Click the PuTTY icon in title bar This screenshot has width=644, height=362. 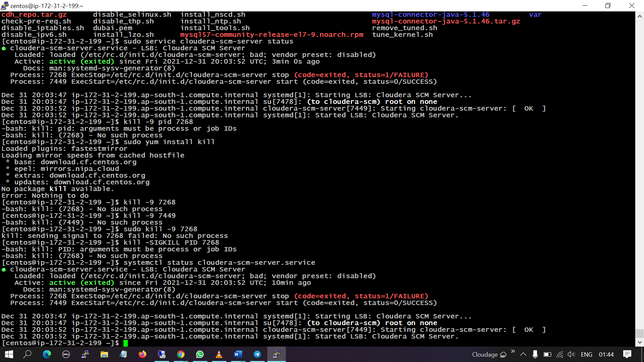5,6
